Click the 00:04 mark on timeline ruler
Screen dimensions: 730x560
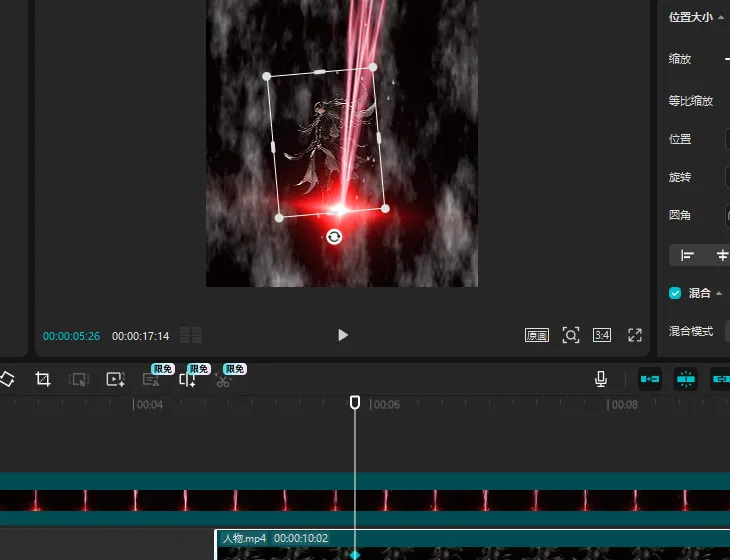(x=150, y=405)
